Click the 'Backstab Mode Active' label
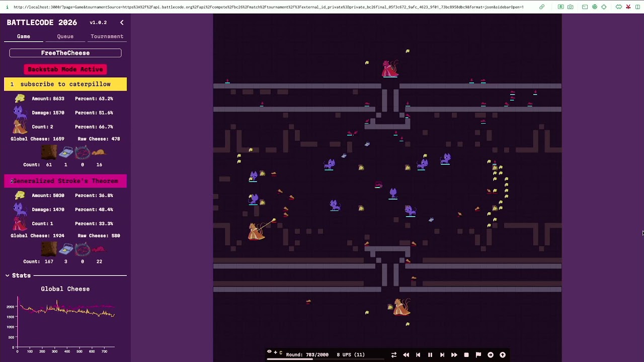 click(x=65, y=69)
